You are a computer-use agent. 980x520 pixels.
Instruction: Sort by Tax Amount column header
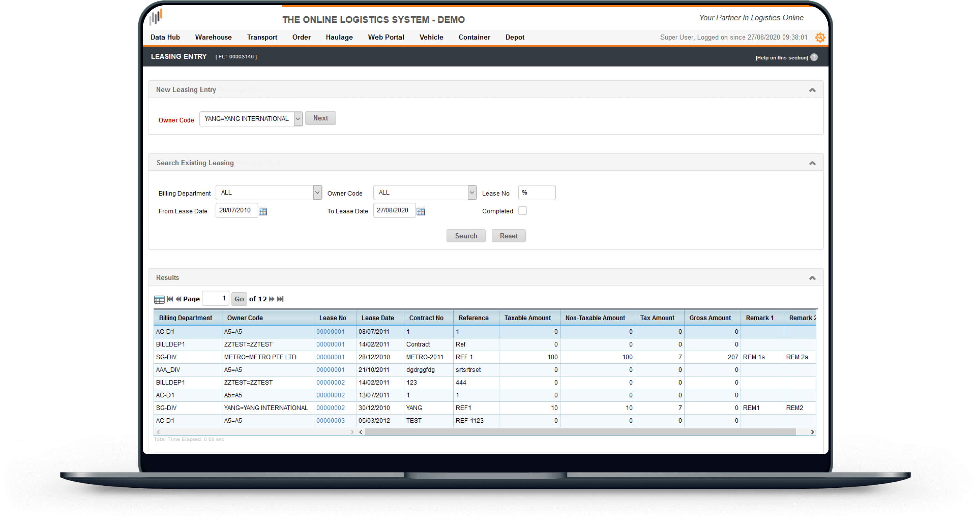tap(660, 318)
